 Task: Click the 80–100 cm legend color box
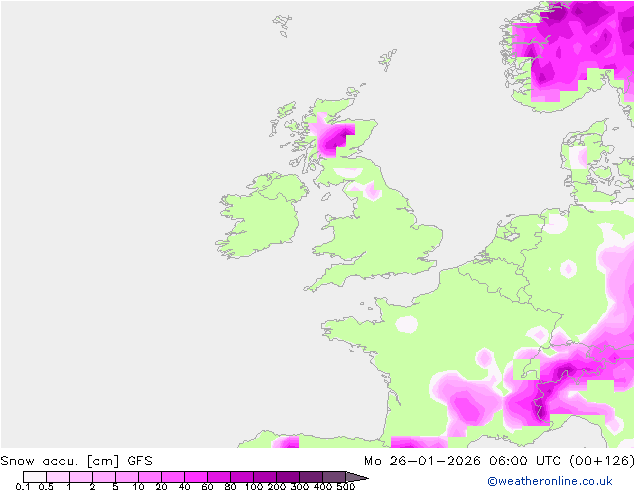[x=242, y=477]
